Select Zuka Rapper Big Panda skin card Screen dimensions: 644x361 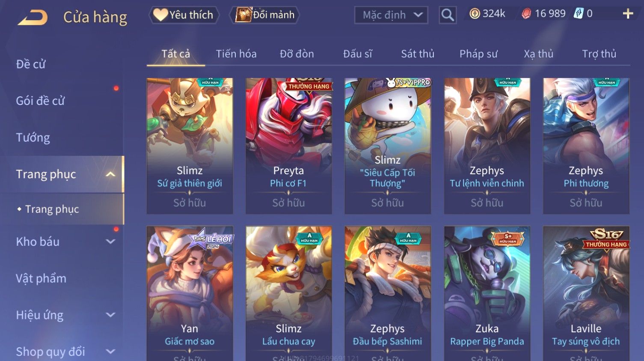tap(487, 293)
